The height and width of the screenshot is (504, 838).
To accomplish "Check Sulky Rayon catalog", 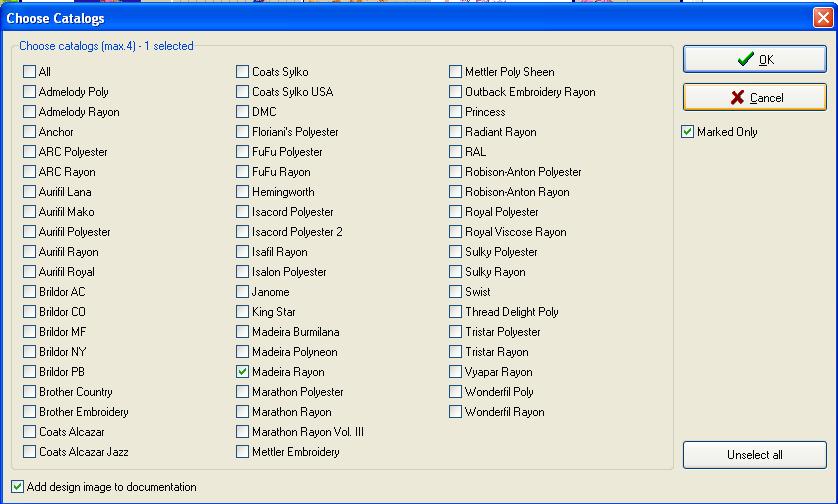I will 455,272.
